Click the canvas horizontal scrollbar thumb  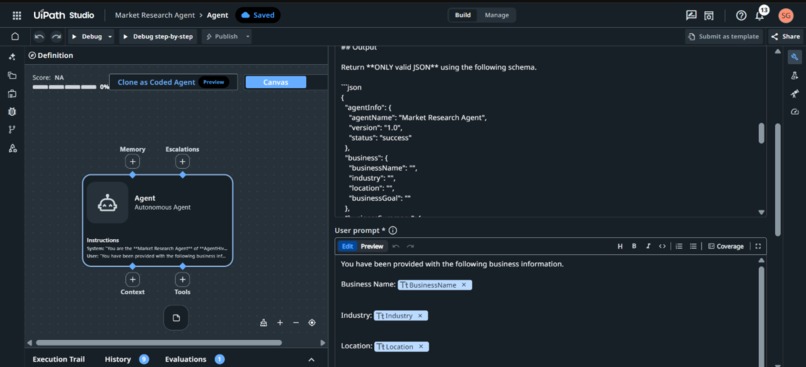pyautogui.click(x=158, y=342)
